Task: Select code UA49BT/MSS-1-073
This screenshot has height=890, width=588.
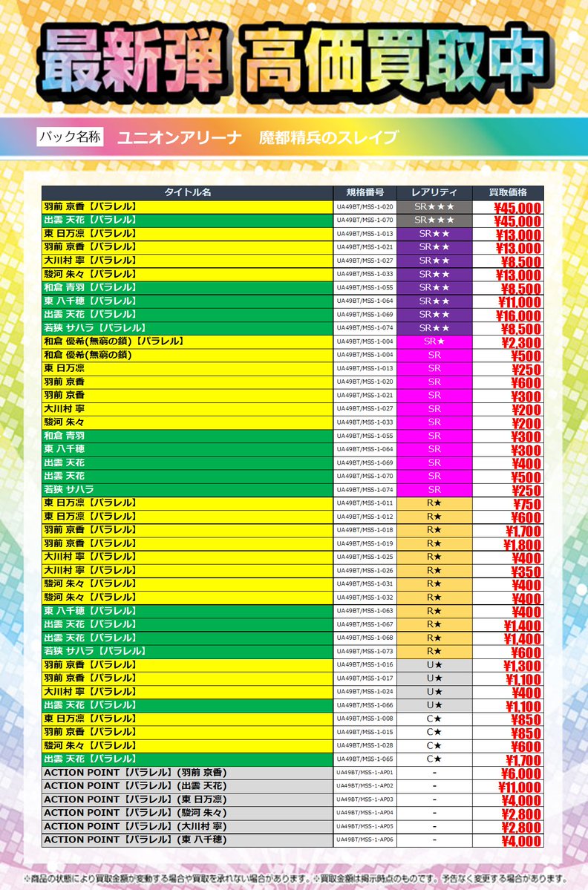Action: click(365, 651)
